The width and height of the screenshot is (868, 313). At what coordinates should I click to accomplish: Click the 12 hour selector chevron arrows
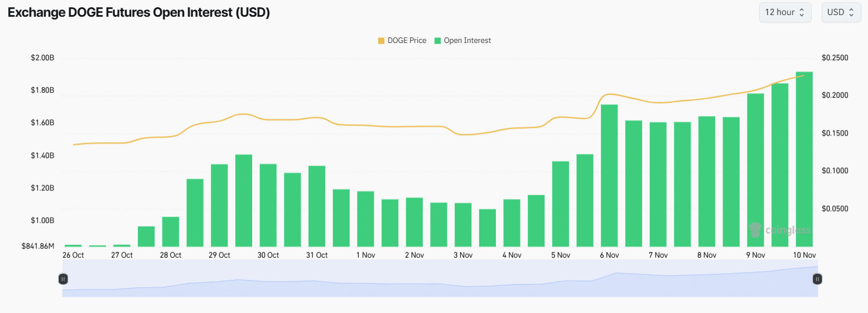pos(802,12)
